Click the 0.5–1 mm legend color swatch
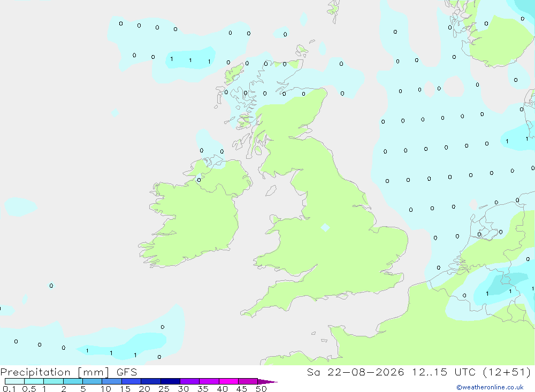This screenshot has height=392, width=535. (x=34, y=381)
